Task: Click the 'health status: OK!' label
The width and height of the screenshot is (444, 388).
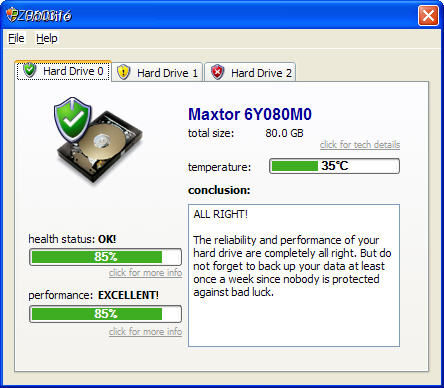Action: 72,239
